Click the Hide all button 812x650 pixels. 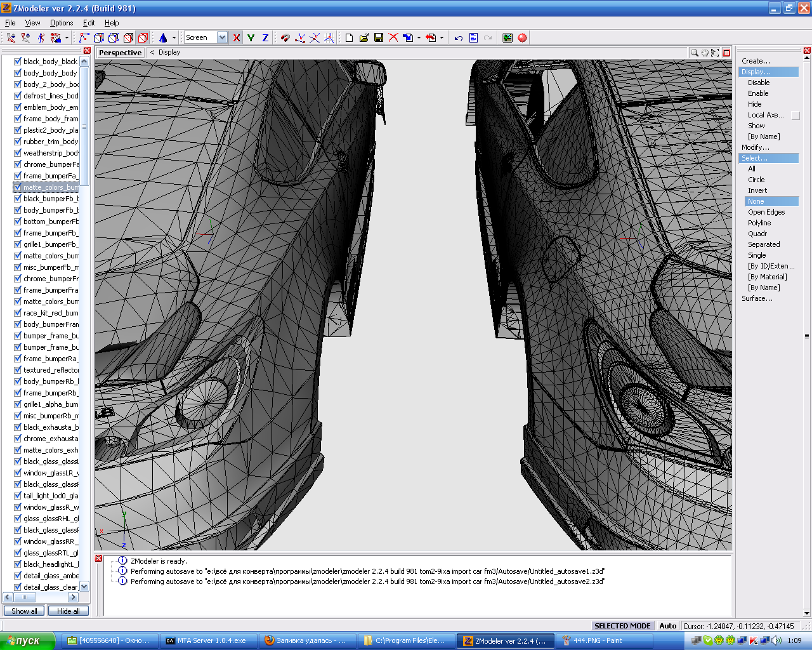click(x=68, y=611)
